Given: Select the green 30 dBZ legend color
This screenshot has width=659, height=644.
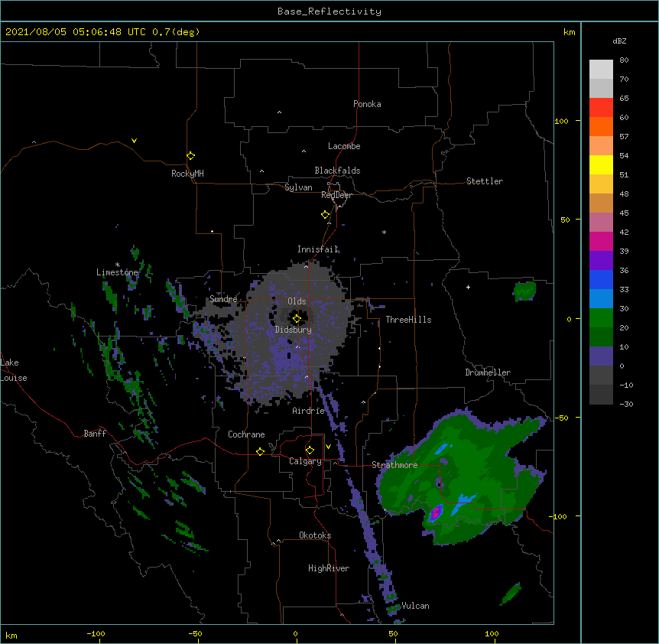Looking at the screenshot, I should [x=601, y=318].
